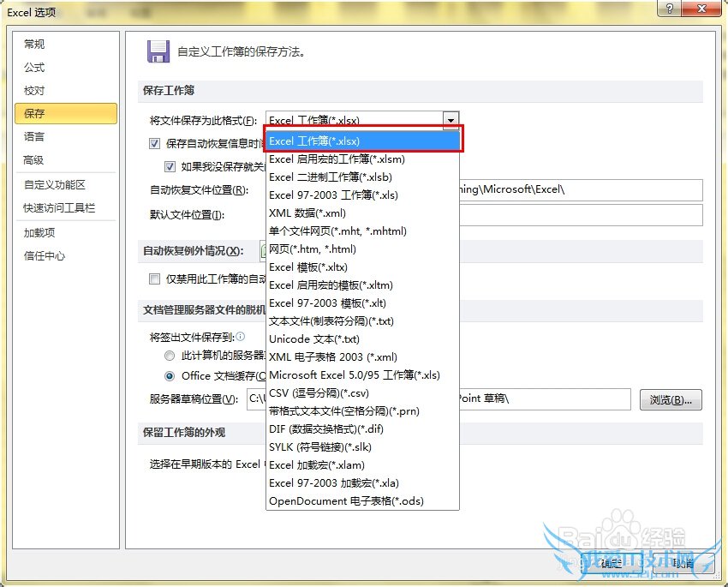Collapse the save format dropdown arrow
The width and height of the screenshot is (728, 587).
pos(451,120)
